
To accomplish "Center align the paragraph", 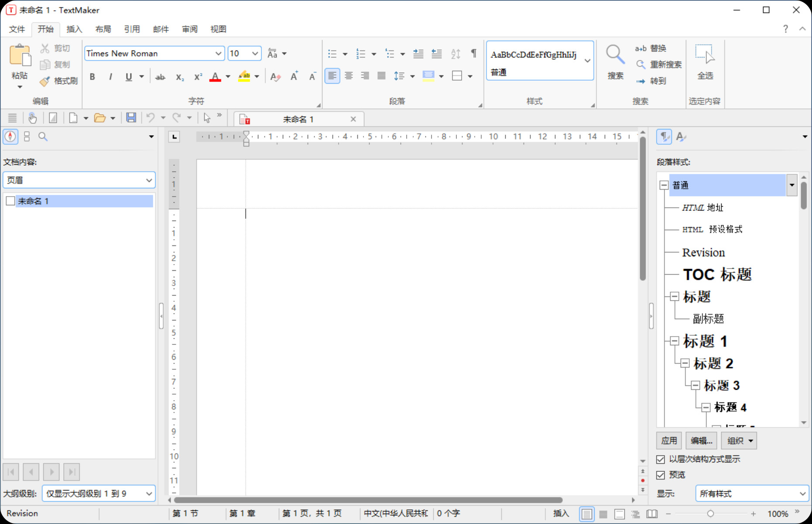I will coord(349,76).
